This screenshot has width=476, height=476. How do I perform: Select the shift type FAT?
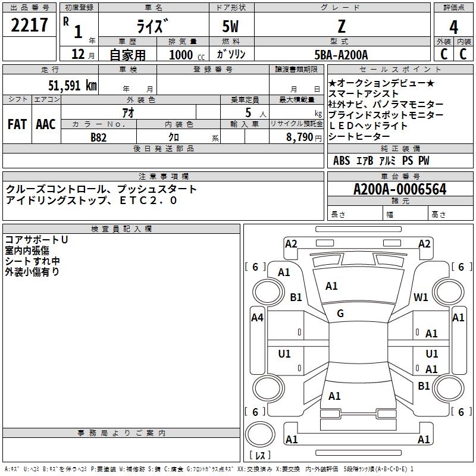pyautogui.click(x=17, y=124)
